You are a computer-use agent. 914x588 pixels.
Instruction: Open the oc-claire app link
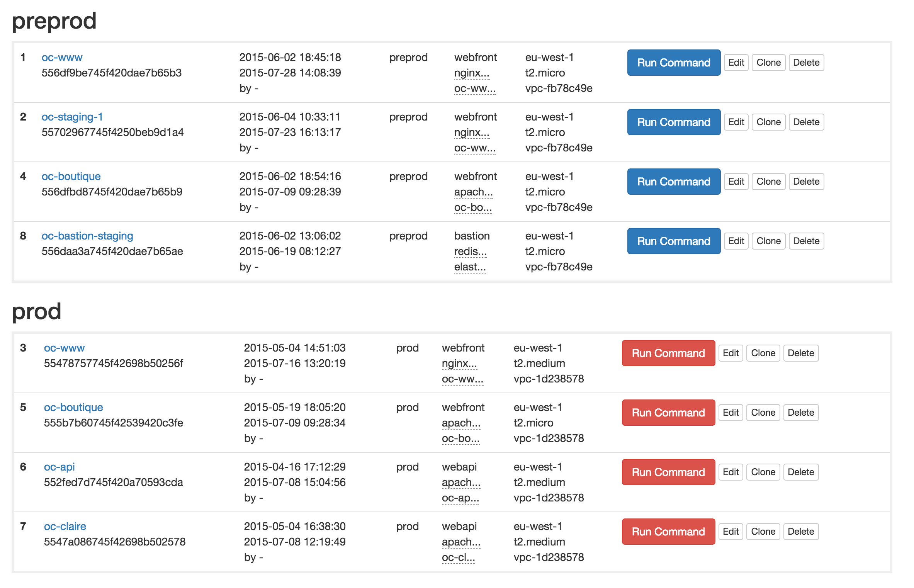65,527
